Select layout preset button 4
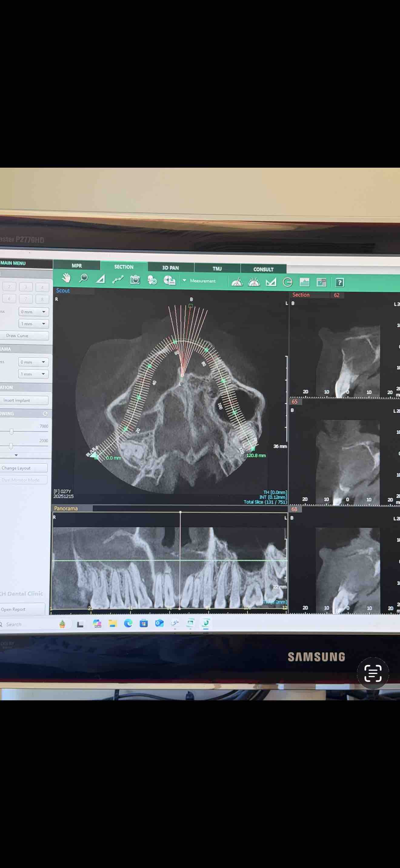Viewport: 400px width, 868px height. 42,288
